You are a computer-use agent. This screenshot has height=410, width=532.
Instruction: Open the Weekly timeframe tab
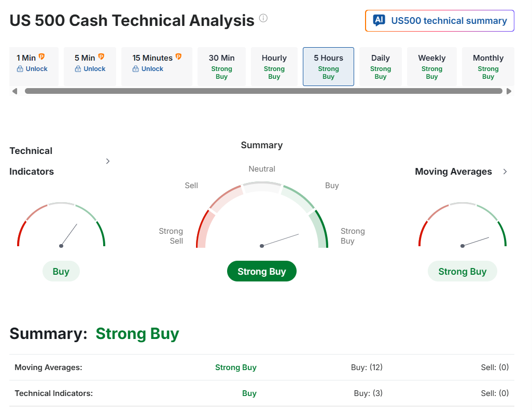coord(431,67)
